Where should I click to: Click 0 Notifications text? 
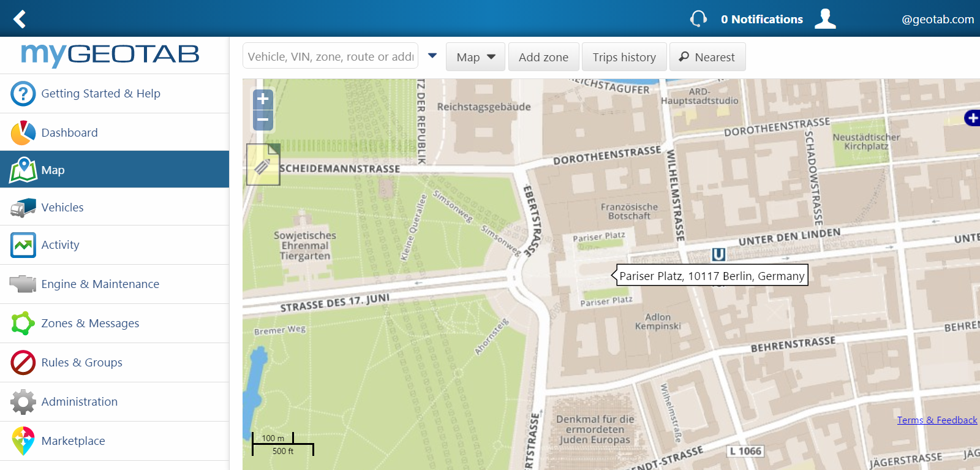pos(762,20)
